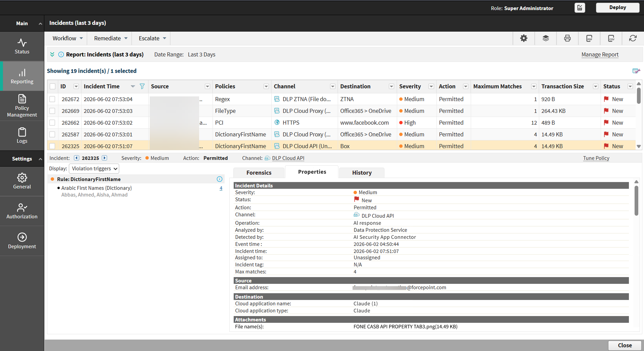Go to previous incident arrow
This screenshot has height=351, width=644.
click(77, 158)
